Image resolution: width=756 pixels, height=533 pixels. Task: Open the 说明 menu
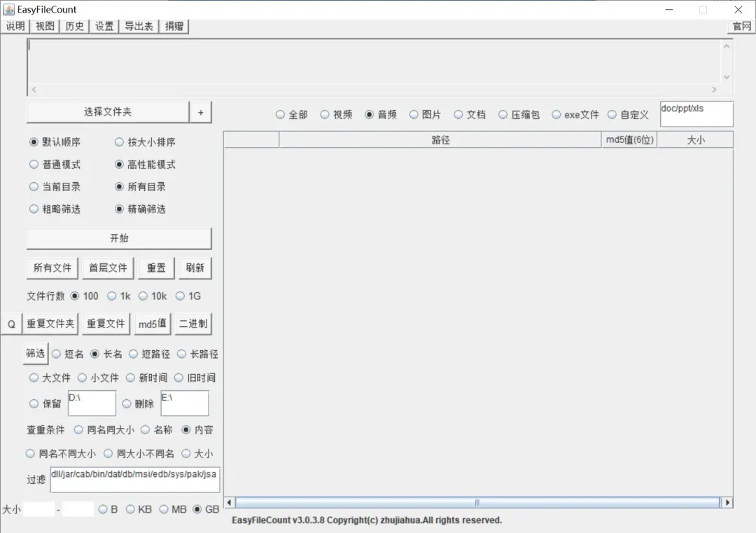click(15, 26)
